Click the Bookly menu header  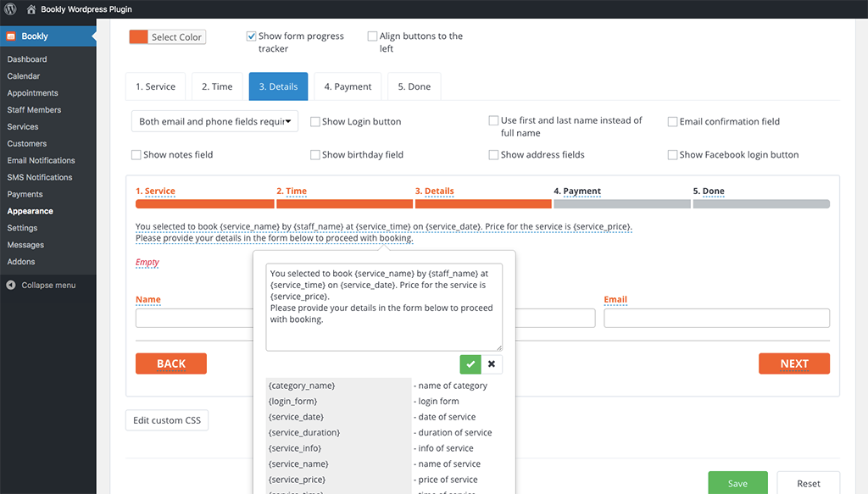[x=48, y=36]
